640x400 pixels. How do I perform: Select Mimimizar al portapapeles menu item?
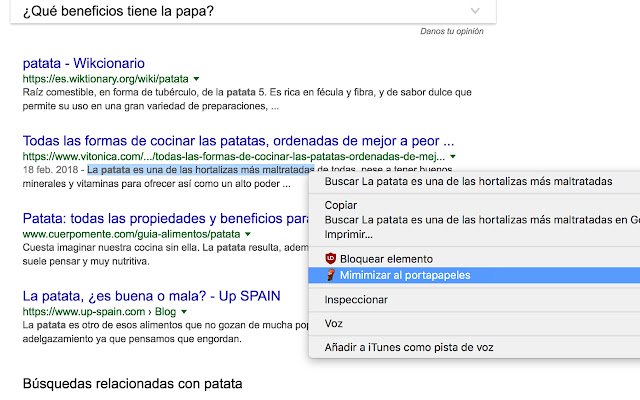474,275
